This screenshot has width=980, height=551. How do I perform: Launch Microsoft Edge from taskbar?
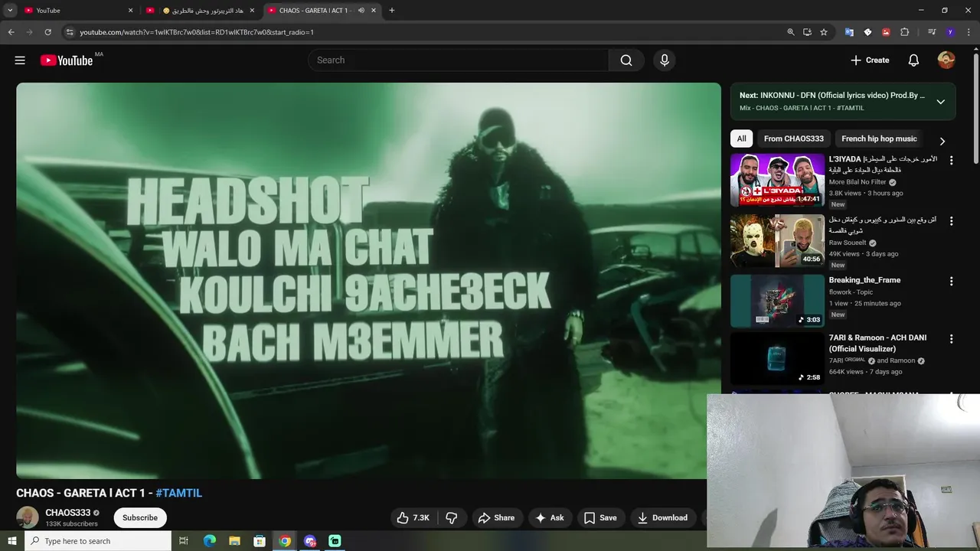click(x=209, y=541)
